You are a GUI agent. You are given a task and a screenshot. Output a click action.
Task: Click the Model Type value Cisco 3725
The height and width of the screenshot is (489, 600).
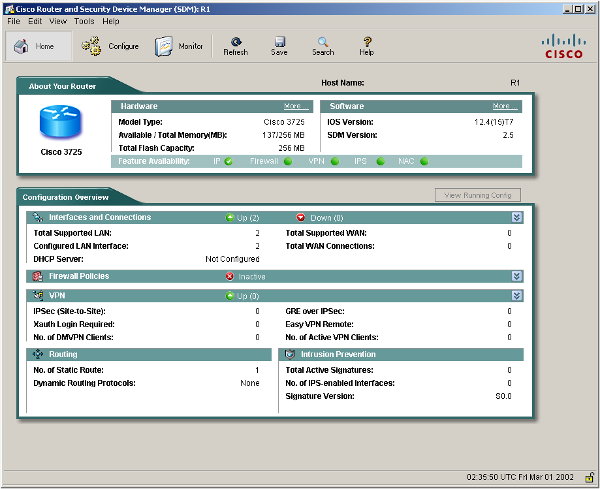tap(284, 122)
